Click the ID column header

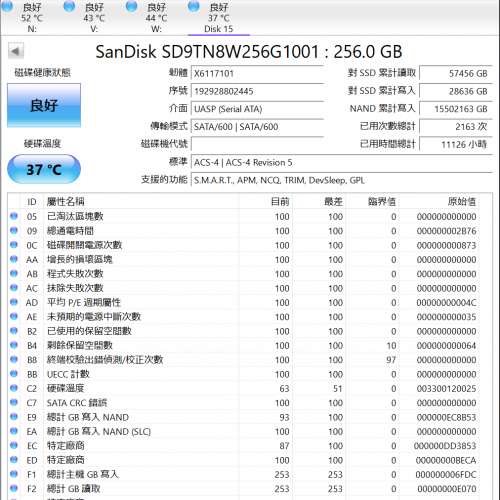click(x=32, y=201)
